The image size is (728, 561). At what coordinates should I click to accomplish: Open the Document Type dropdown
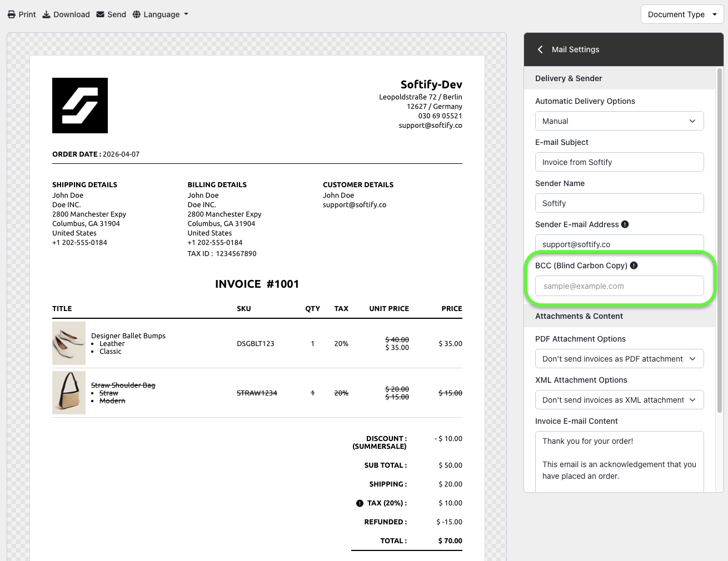682,14
